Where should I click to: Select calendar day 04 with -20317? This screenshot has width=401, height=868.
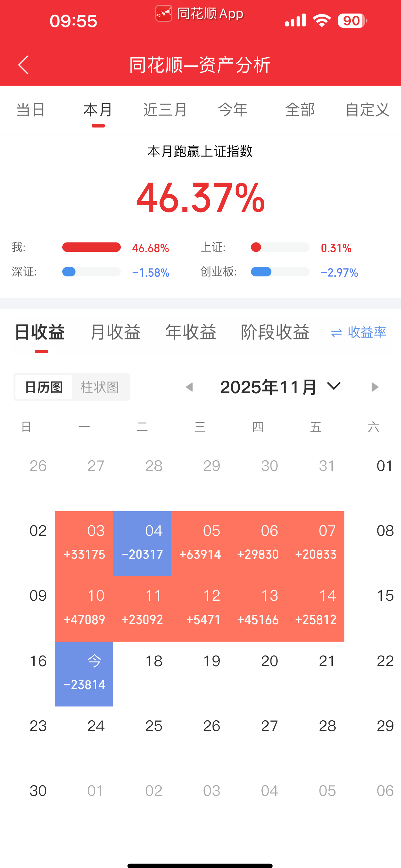142,543
